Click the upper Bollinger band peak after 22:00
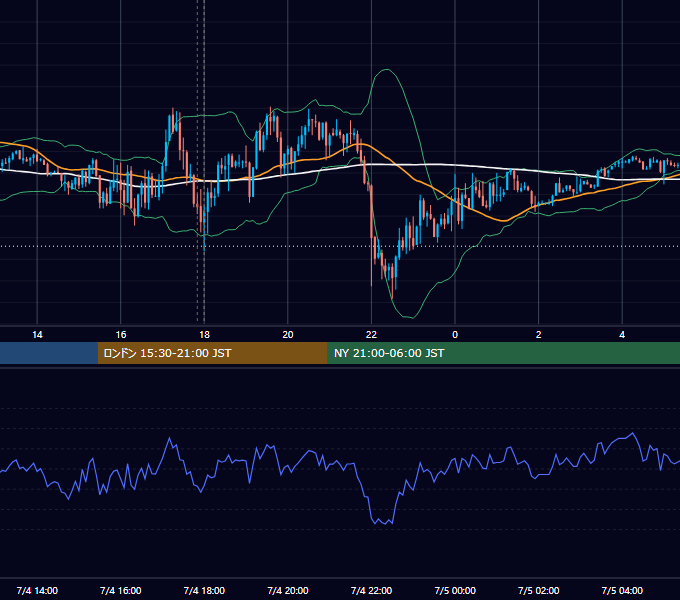Screen dimensions: 680x600 tap(385, 69)
